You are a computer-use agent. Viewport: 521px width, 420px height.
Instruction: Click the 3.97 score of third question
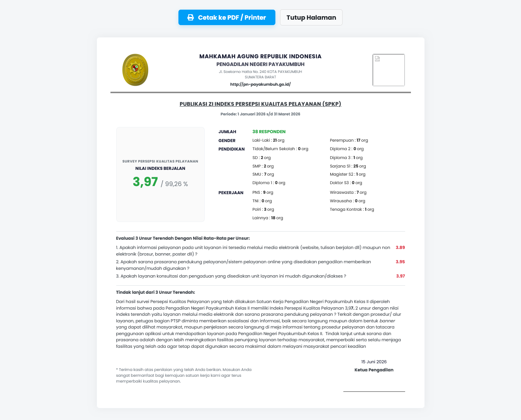click(x=401, y=276)
